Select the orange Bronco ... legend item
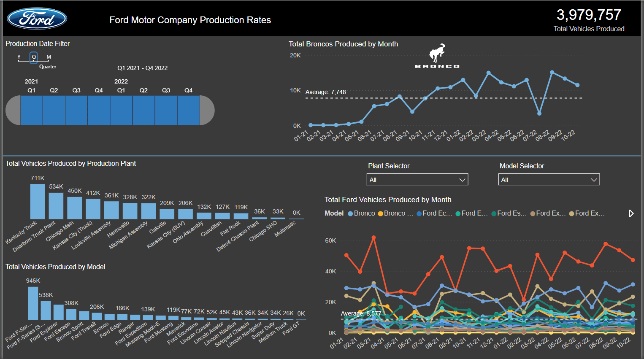Image resolution: width=644 pixels, height=359 pixels. click(395, 213)
